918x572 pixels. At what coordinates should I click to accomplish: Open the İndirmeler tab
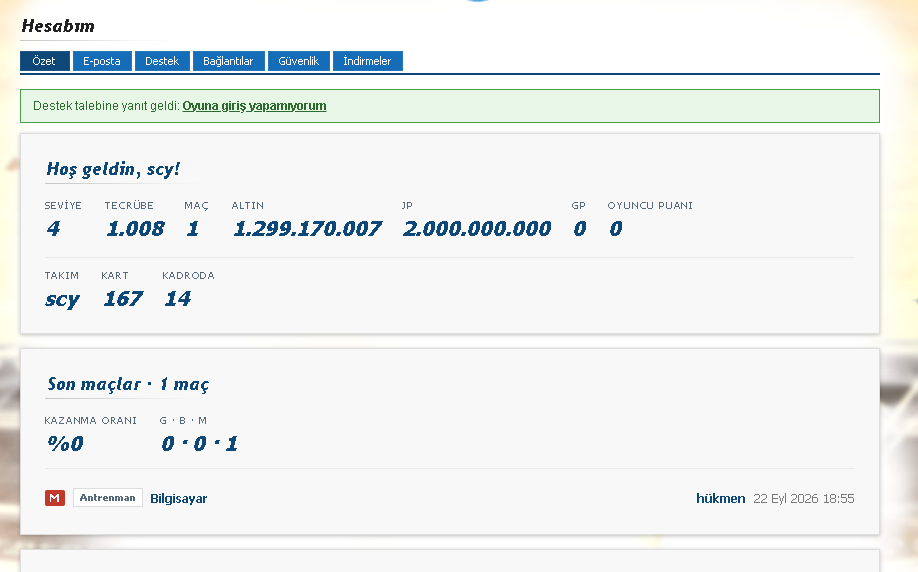point(368,61)
